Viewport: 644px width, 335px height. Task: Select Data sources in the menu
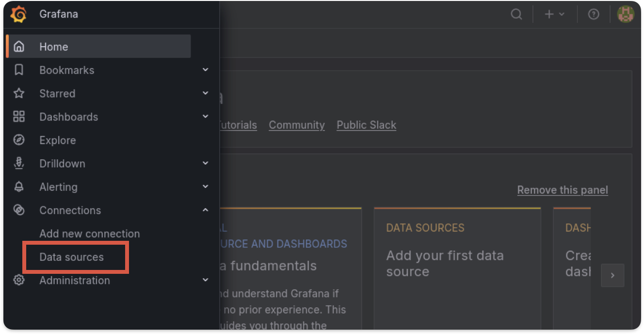click(x=72, y=257)
